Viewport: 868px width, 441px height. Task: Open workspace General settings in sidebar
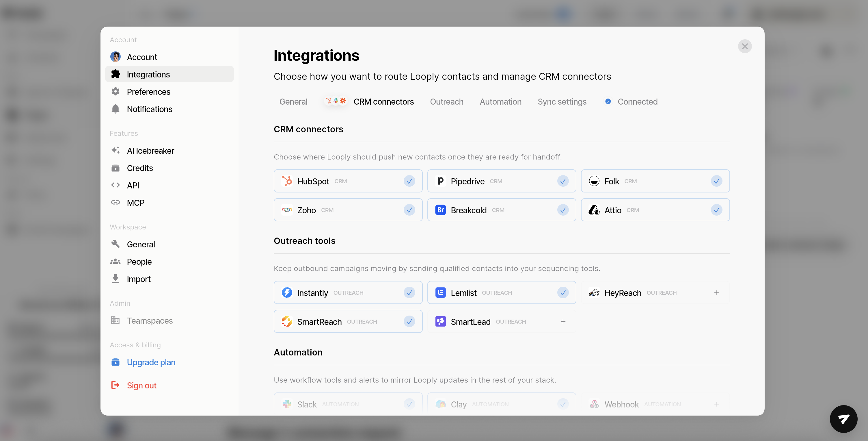169,244
